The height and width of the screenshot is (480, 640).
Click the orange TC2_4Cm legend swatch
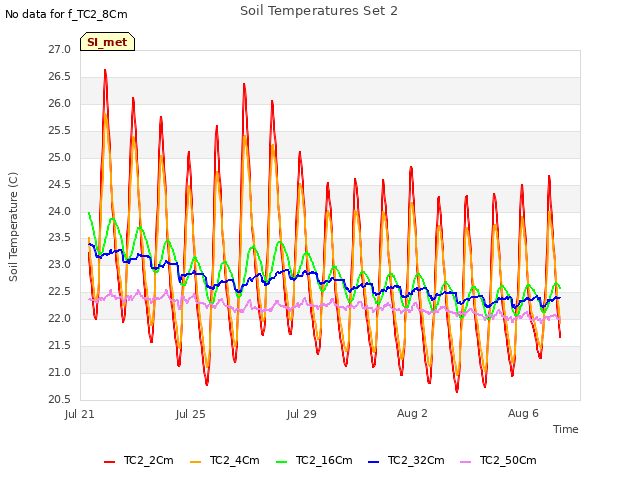196,462
